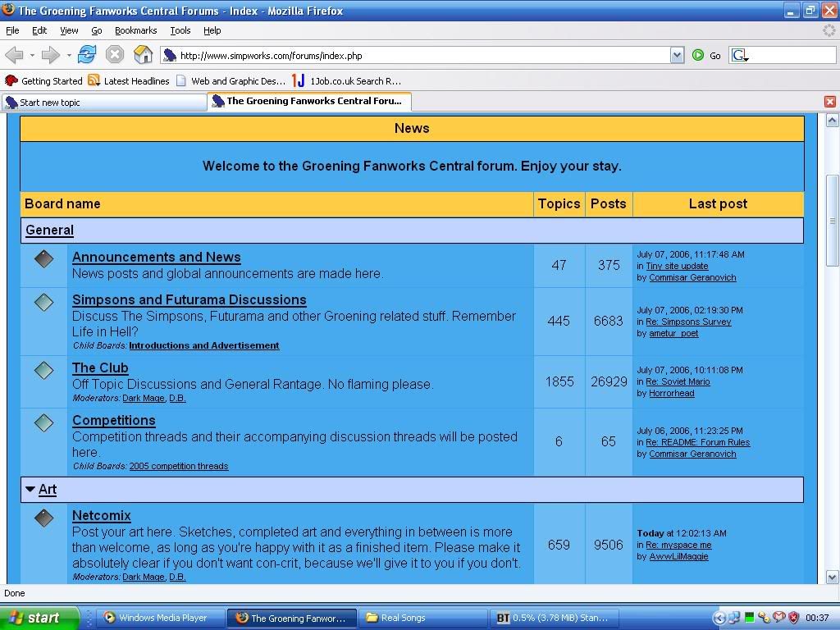Image resolution: width=840 pixels, height=630 pixels.
Task: Switch to the Start new topic tab
Action: 103,102
